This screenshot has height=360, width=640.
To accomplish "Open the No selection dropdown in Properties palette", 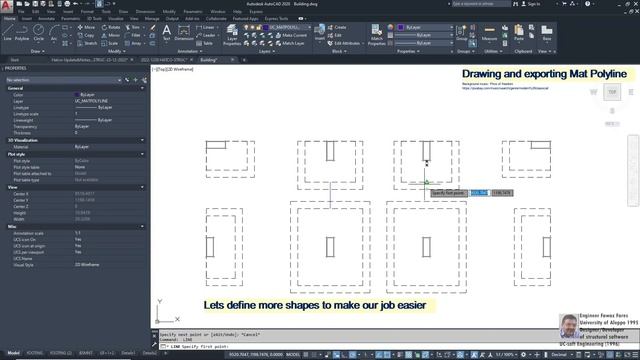I will point(64,80).
